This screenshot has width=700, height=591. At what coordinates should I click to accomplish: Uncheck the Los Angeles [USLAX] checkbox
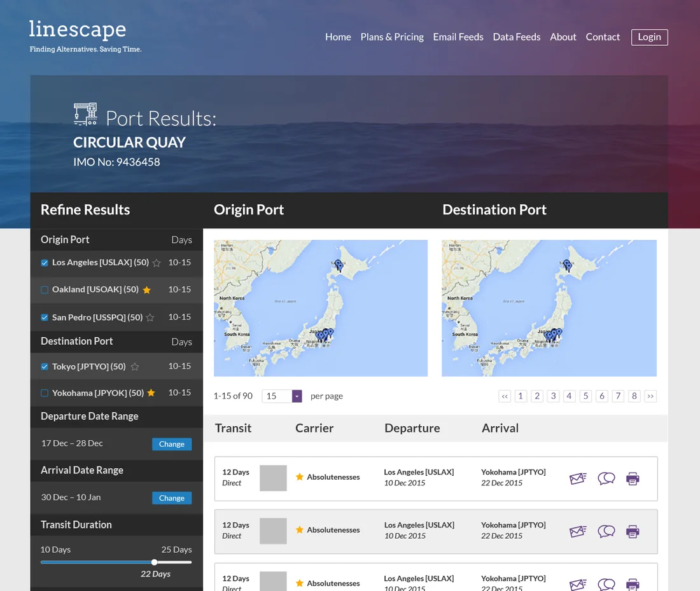click(x=44, y=263)
